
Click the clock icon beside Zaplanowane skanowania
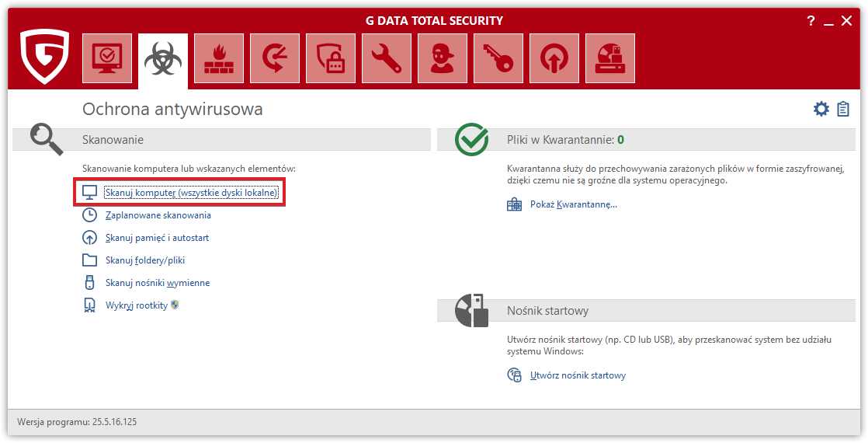click(x=89, y=215)
